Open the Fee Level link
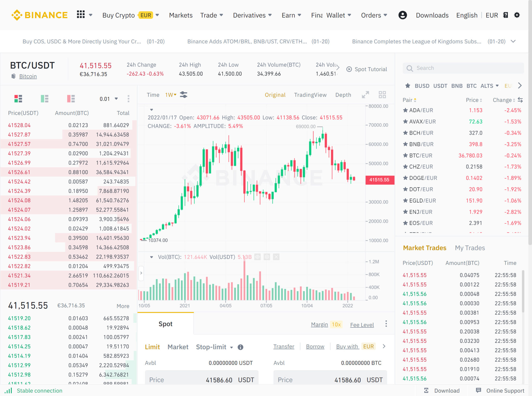This screenshot has width=532, height=396. 362,325
